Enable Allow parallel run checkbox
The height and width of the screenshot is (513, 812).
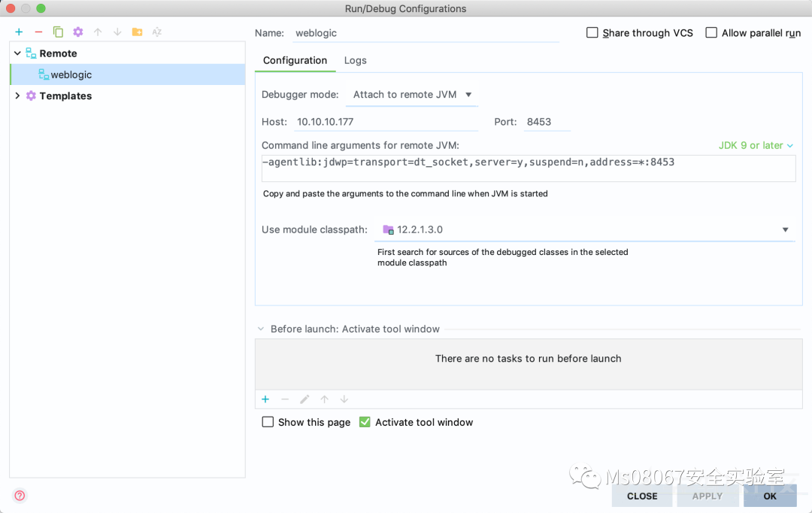[711, 33]
